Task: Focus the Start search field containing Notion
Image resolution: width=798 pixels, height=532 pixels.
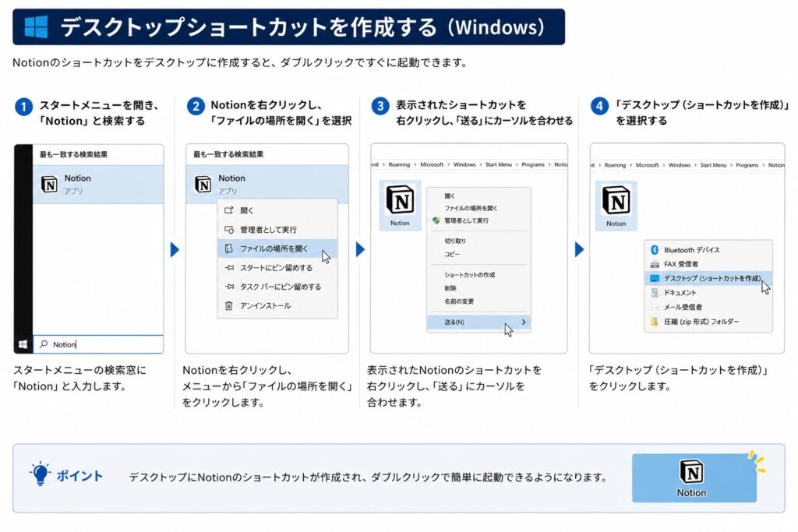Action: [98, 344]
